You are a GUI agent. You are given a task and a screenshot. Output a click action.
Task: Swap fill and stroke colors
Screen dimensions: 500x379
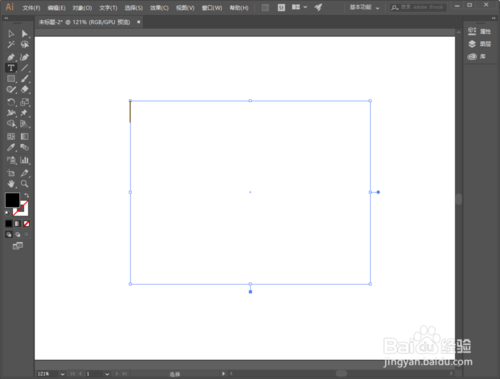26,195
